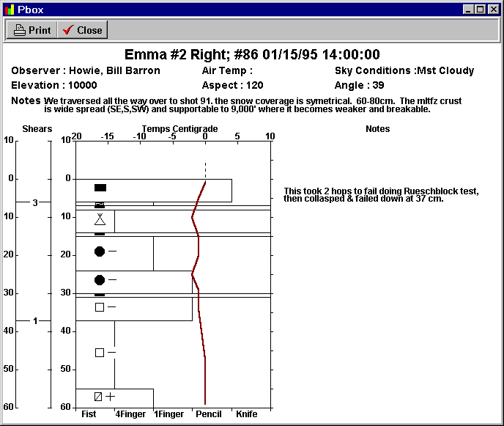Click the lower black circle grain symbol

(100, 280)
